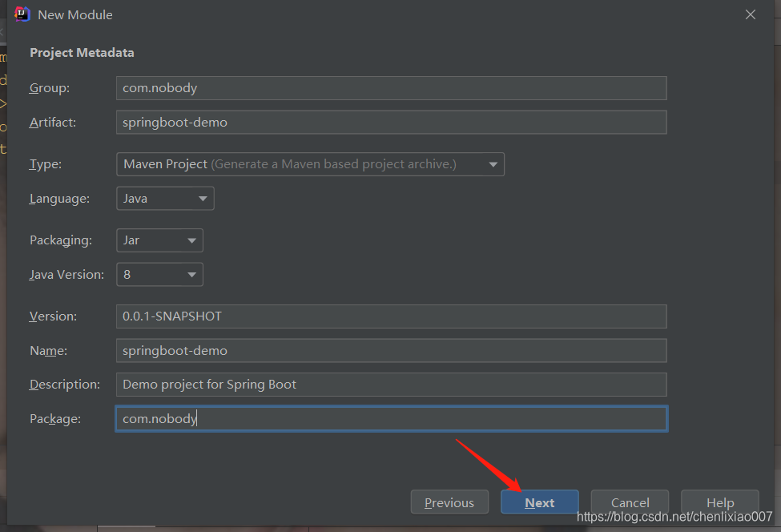Click the Java Version label
The image size is (781, 532).
click(66, 275)
